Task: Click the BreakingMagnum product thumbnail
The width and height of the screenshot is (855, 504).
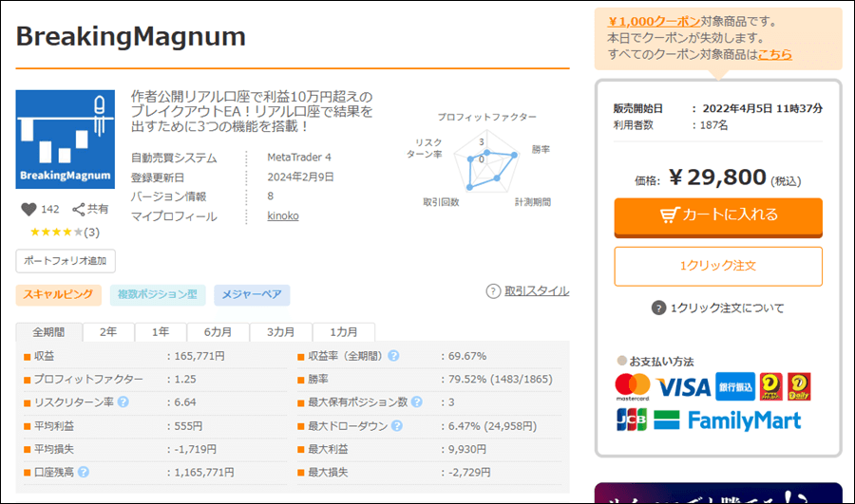Action: pos(66,139)
